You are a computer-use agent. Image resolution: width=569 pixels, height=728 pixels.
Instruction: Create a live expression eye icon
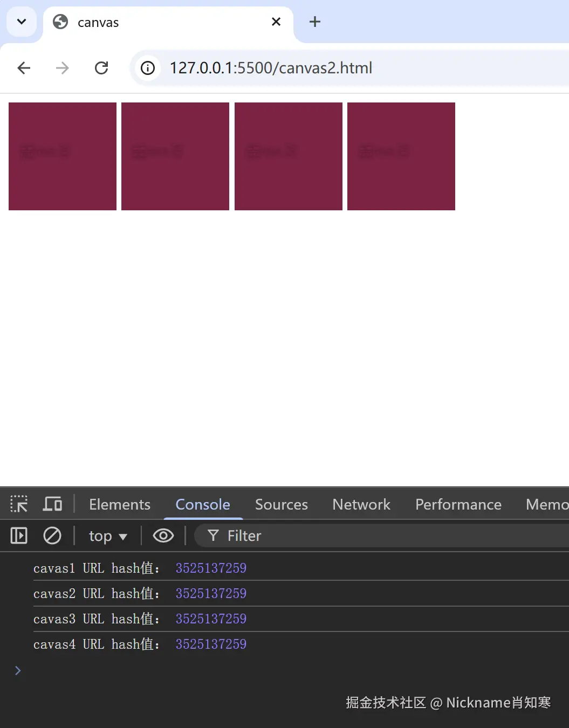163,535
